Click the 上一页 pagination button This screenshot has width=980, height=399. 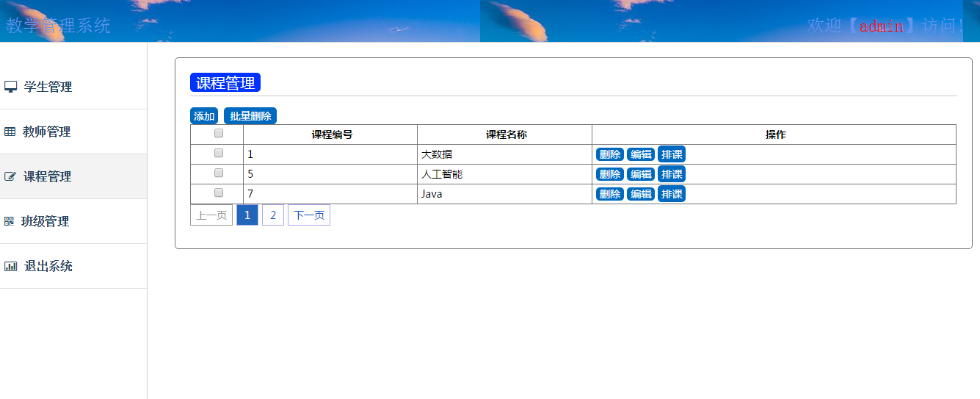tap(211, 215)
